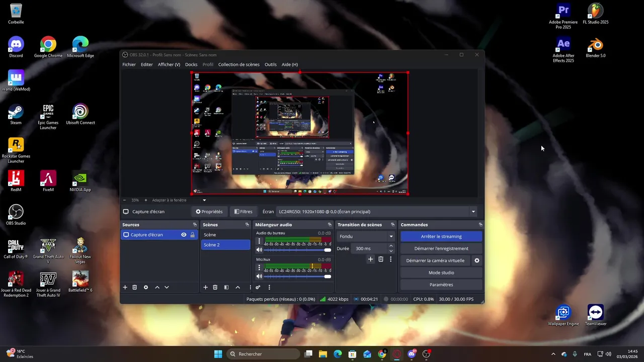Viewport: 644px width, 362px height.
Task: Open Outils menu
Action: pos(271,64)
